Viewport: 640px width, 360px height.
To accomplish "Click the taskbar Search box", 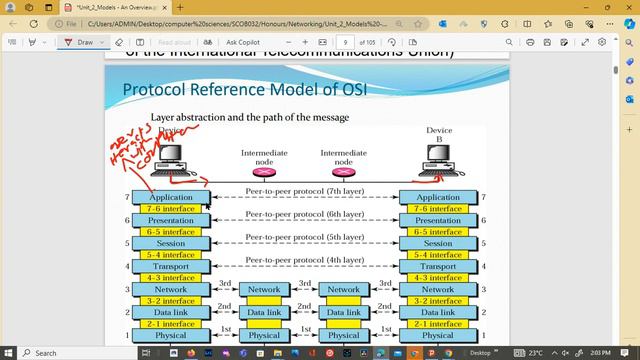I will click(x=78, y=353).
